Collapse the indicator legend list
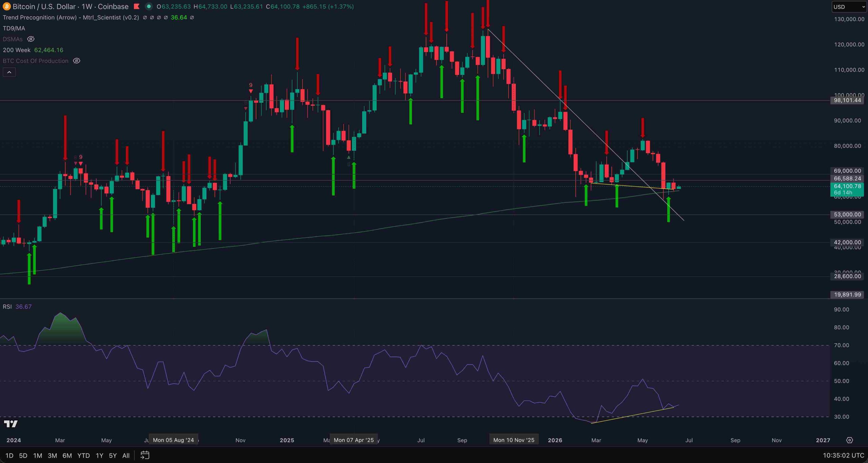Viewport: 868px width, 463px height. pos(9,72)
